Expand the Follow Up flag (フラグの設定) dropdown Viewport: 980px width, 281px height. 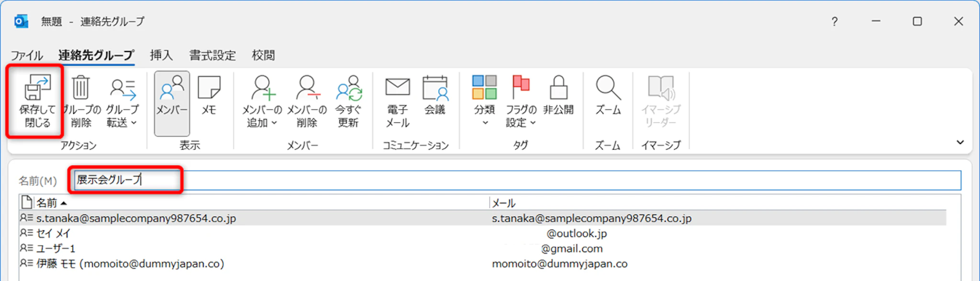(x=521, y=103)
